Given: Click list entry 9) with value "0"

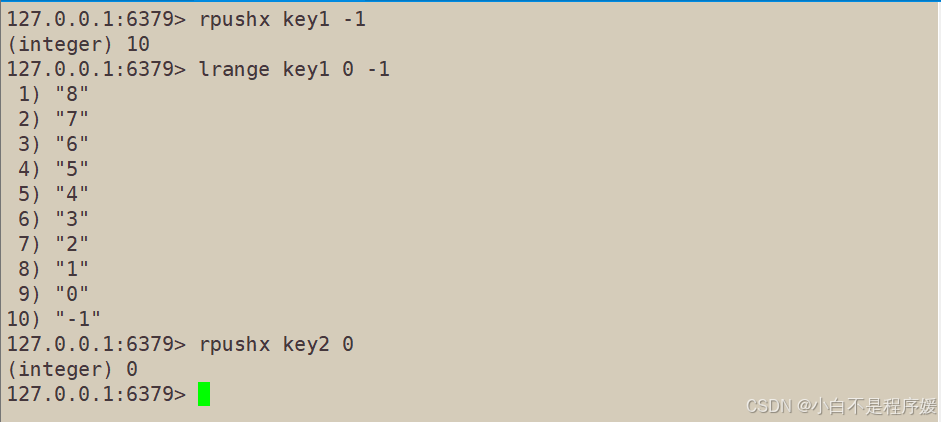Looking at the screenshot, I should click(53, 294).
